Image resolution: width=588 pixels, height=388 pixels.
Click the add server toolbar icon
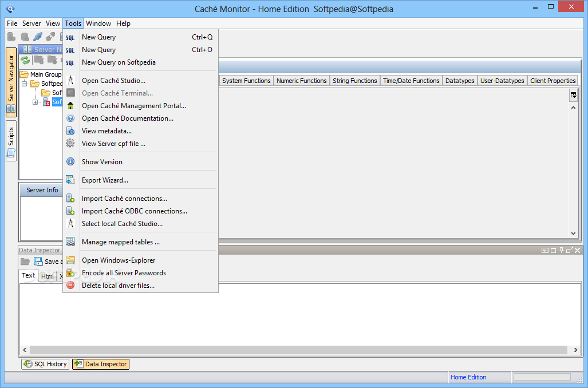pyautogui.click(x=11, y=37)
